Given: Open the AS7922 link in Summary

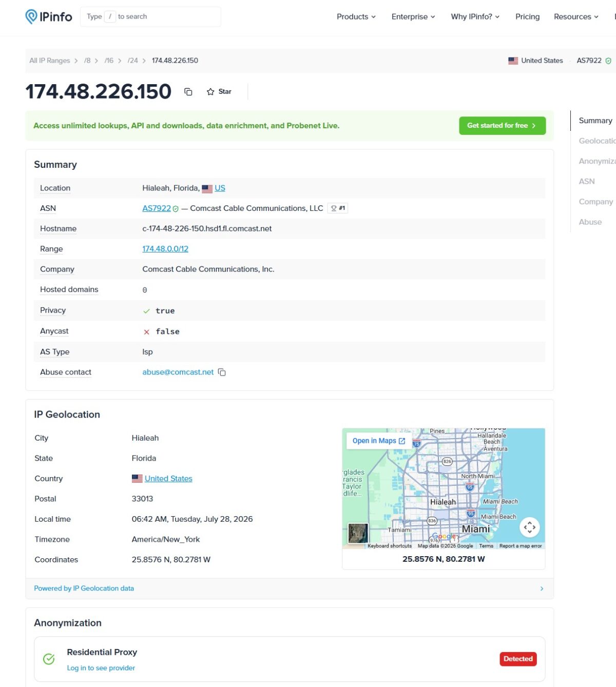Looking at the screenshot, I should (157, 208).
